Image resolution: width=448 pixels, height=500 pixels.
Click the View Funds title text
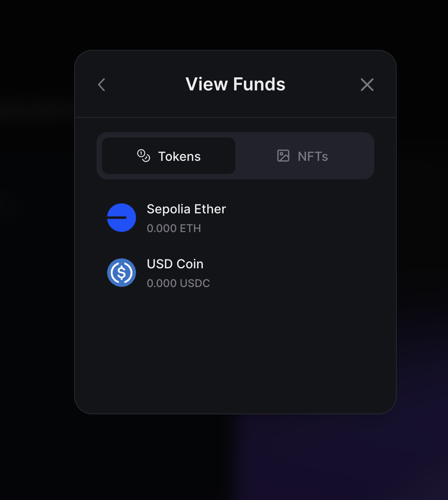235,84
